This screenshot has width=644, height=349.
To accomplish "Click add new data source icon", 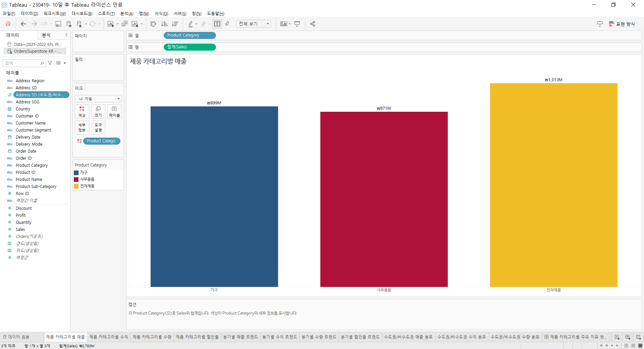I will coord(69,24).
